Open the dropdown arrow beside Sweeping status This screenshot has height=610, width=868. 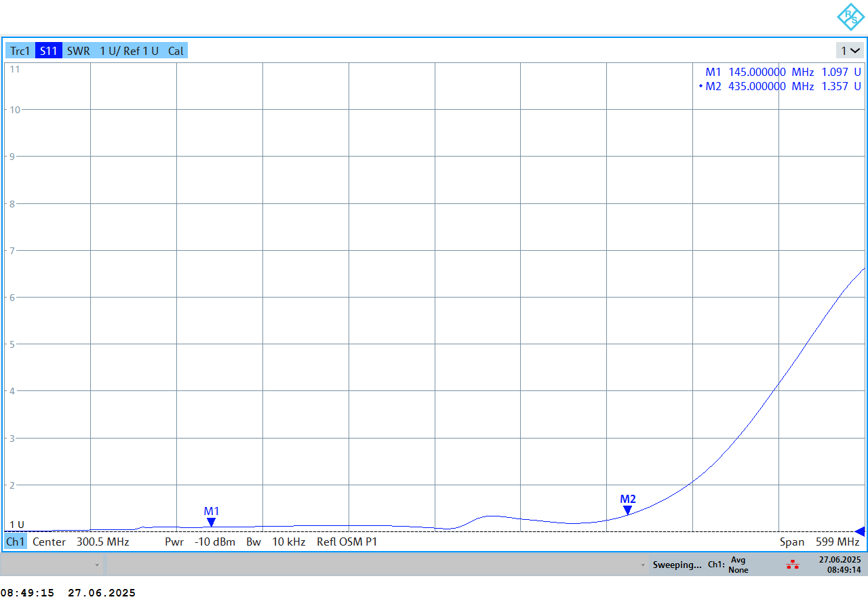tap(643, 565)
